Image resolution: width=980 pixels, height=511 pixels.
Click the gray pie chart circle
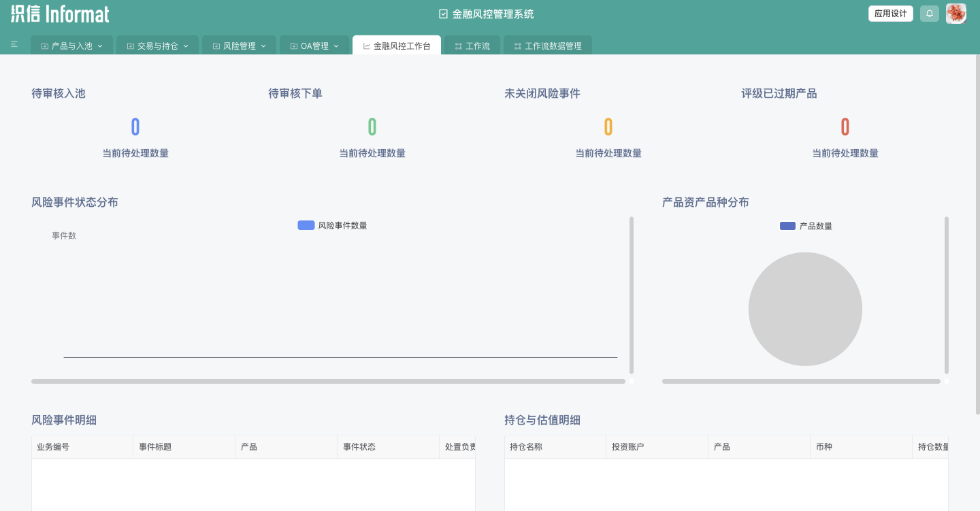pyautogui.click(x=805, y=309)
